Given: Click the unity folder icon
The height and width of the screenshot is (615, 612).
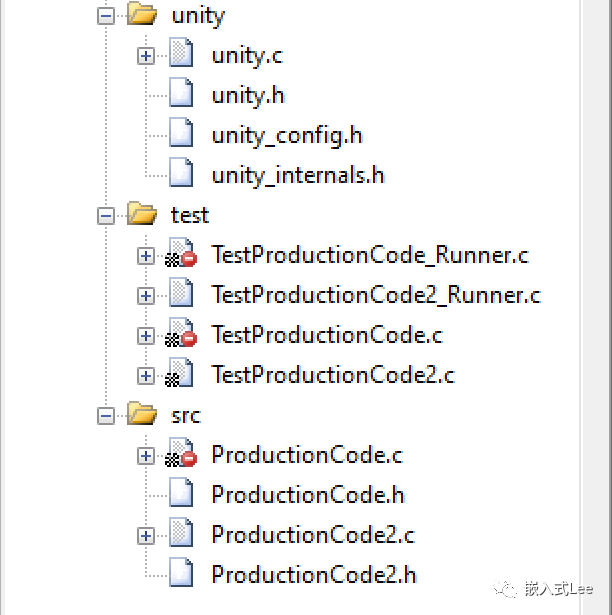Looking at the screenshot, I should click(x=141, y=15).
